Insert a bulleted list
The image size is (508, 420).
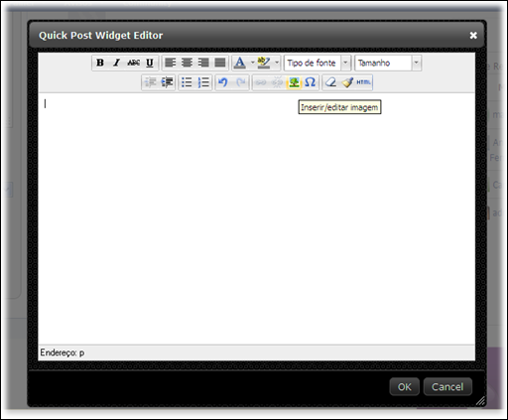tap(187, 82)
